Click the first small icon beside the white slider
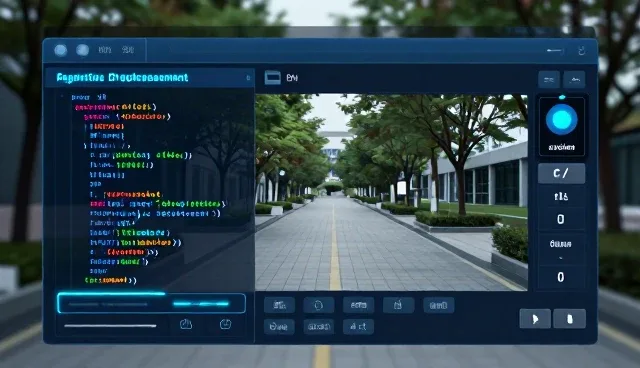The image size is (640, 368). (x=186, y=324)
